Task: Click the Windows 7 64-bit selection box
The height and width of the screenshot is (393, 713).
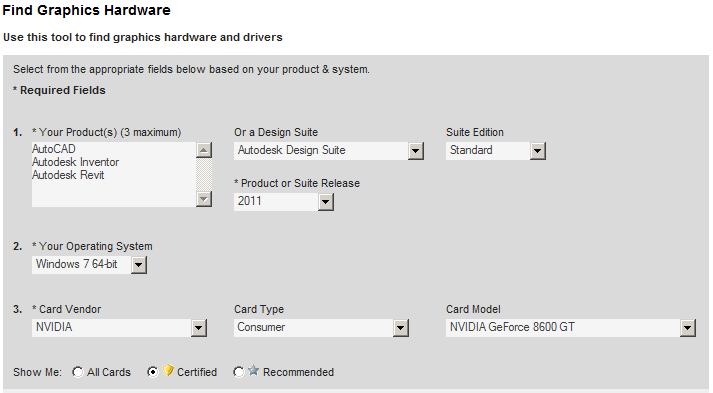Action: point(89,265)
